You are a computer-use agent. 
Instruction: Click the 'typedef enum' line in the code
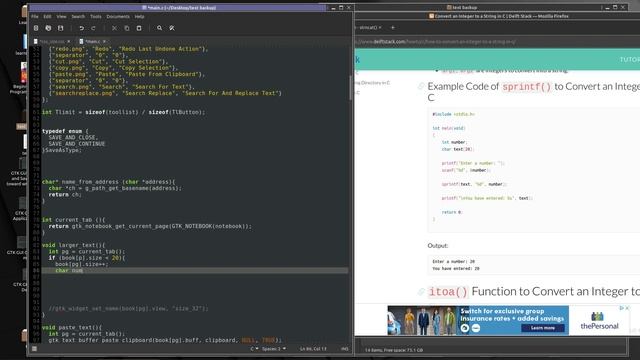point(65,131)
